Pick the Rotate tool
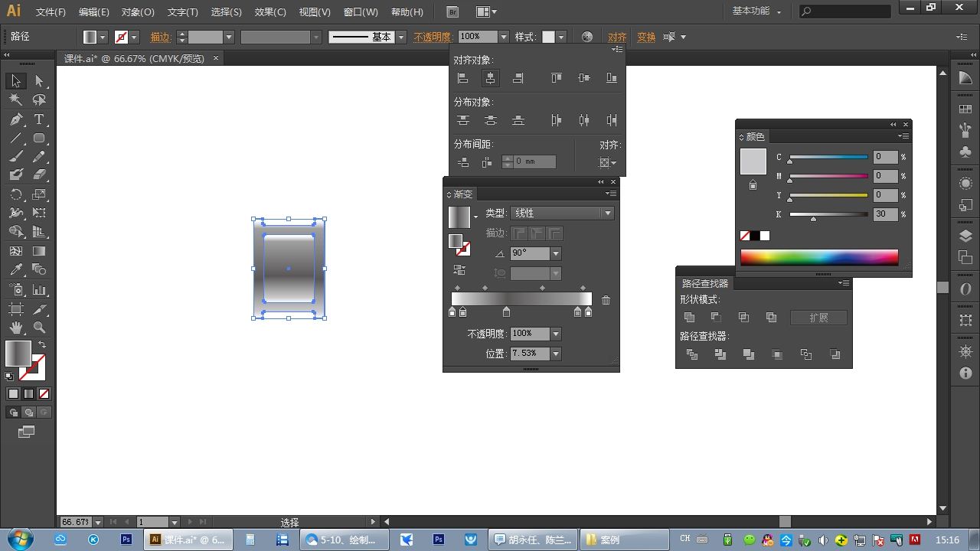 (x=16, y=194)
